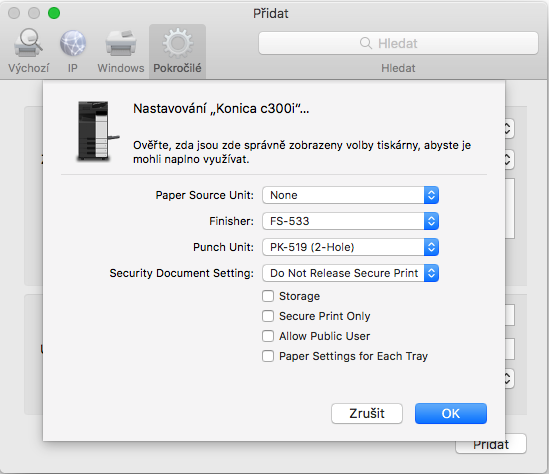
Task: Click the magnifier icon in the search field
Action: (x=366, y=43)
